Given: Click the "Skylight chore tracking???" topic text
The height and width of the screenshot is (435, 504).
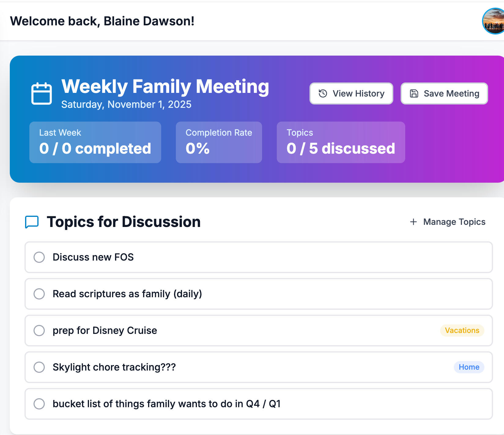Looking at the screenshot, I should [114, 367].
